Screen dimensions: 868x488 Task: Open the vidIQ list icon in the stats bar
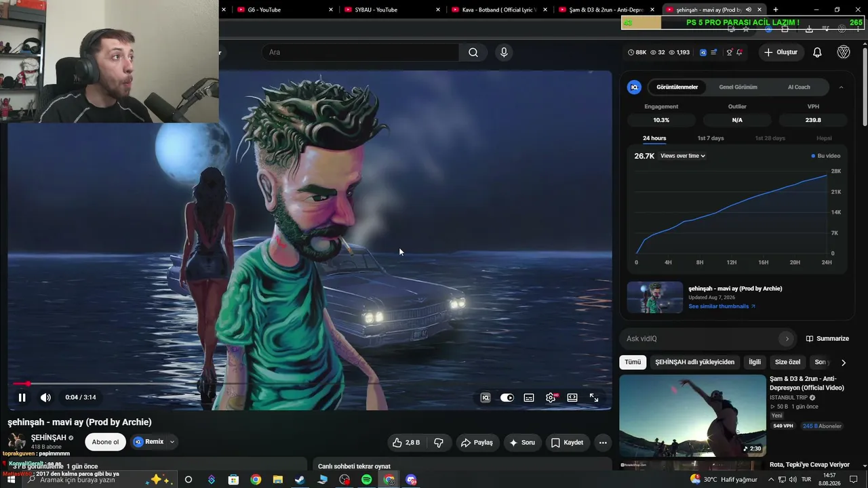coord(714,52)
